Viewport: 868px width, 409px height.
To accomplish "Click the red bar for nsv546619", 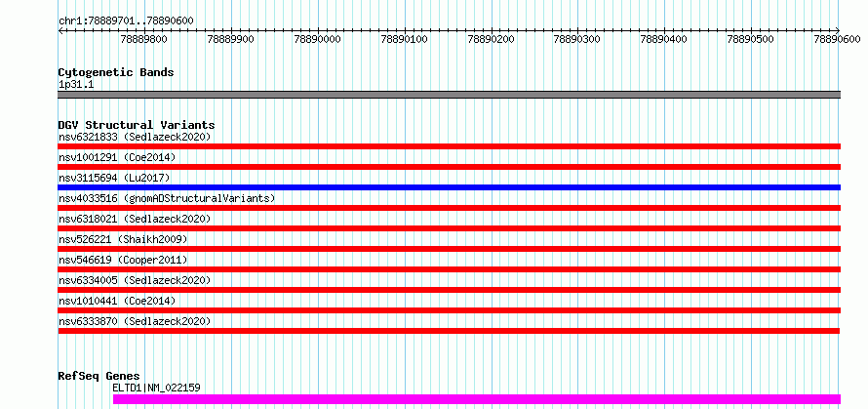I will 450,269.
